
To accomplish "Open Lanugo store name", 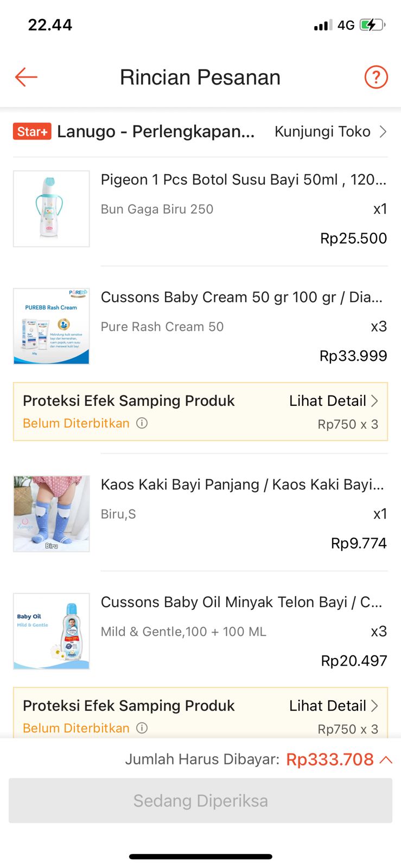I will click(156, 131).
